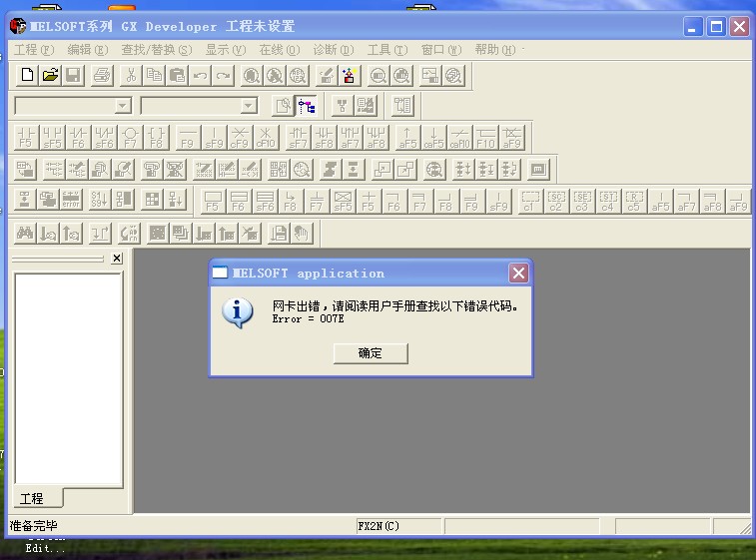Click the New project icon
This screenshot has height=560, width=756.
(x=27, y=75)
